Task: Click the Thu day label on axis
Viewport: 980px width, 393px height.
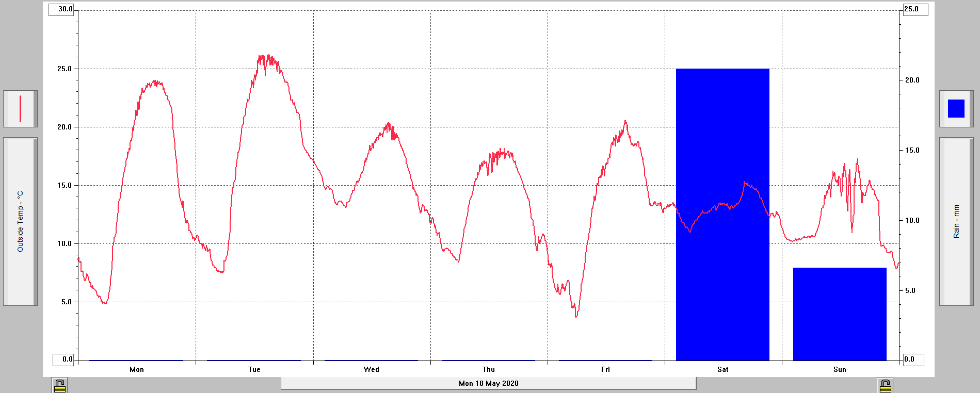Action: point(488,369)
